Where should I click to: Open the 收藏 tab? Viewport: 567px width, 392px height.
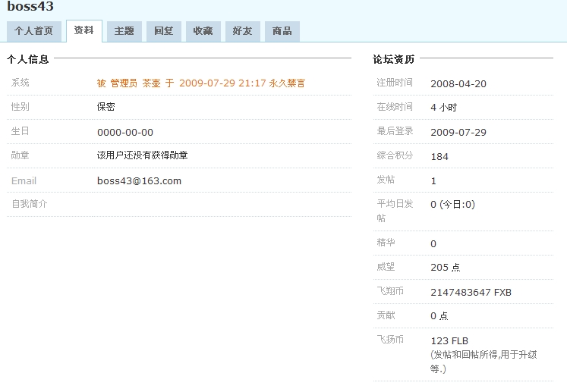coord(203,31)
